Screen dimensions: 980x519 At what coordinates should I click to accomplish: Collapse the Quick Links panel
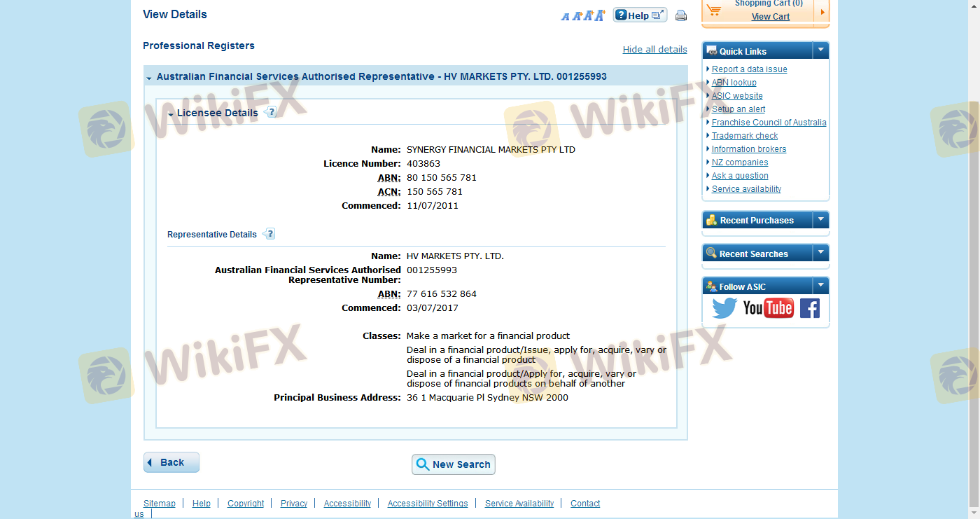(x=820, y=50)
